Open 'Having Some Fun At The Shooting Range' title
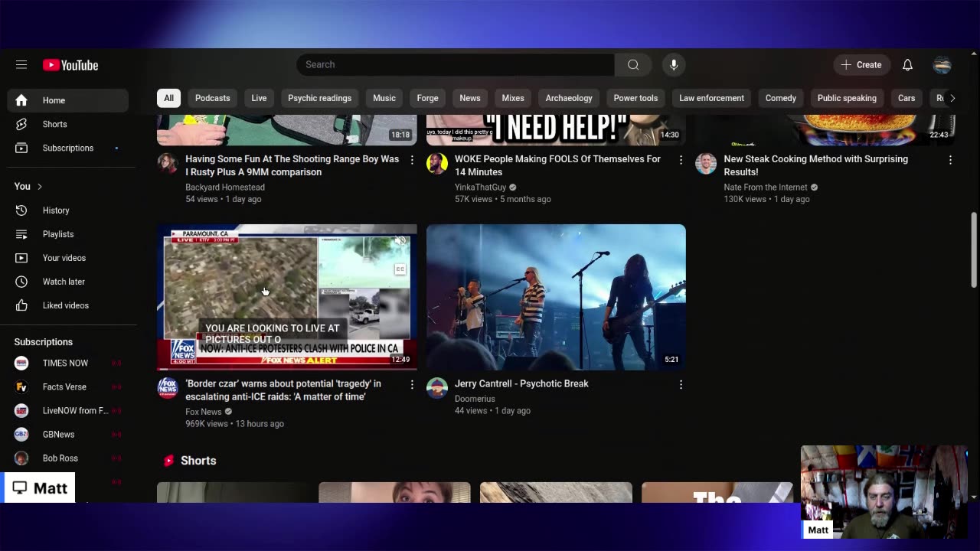 (x=292, y=165)
